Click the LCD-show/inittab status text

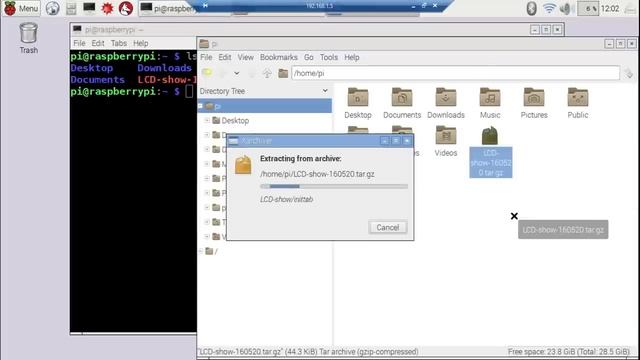287,199
